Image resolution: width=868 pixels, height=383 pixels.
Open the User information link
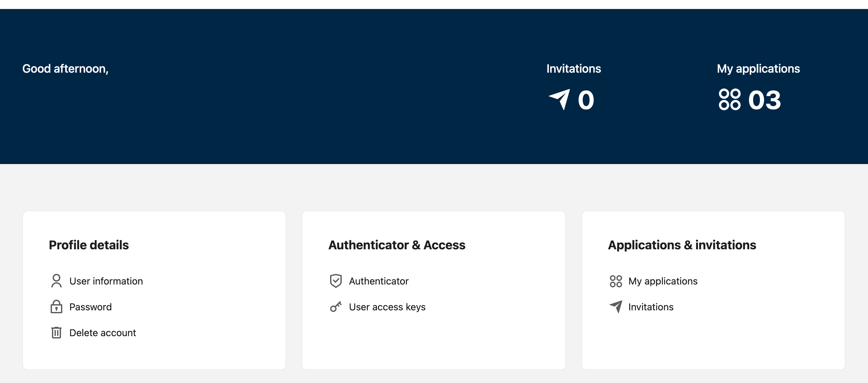[106, 281]
